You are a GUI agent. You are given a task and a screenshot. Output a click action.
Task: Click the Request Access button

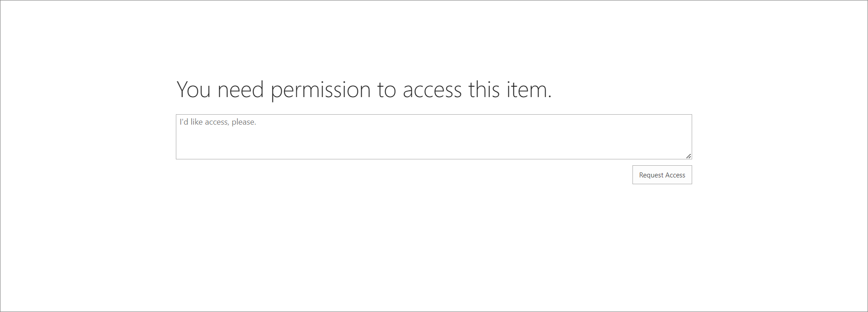point(662,175)
